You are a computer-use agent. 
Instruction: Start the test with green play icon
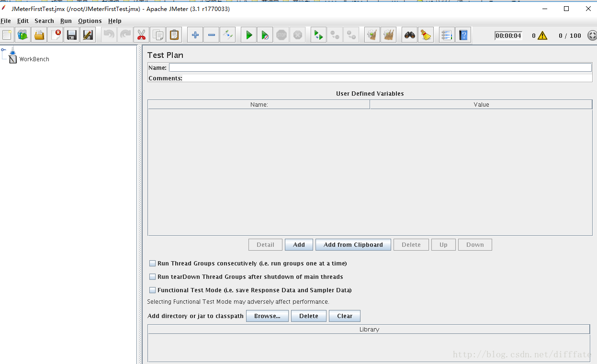(249, 35)
